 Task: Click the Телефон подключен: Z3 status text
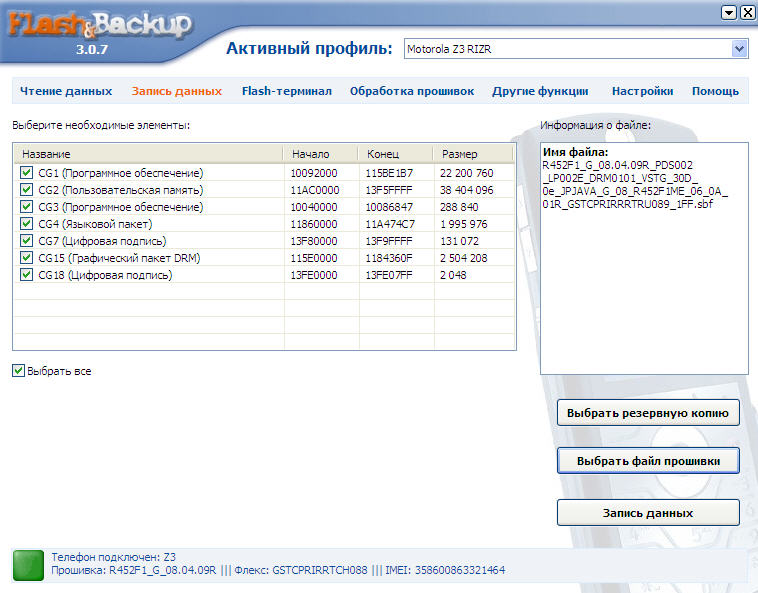[114, 557]
